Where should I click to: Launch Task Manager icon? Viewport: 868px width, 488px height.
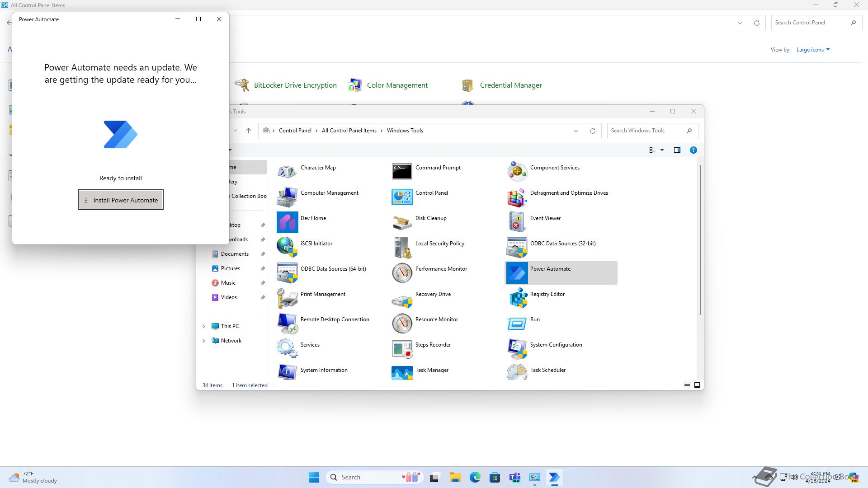402,372
